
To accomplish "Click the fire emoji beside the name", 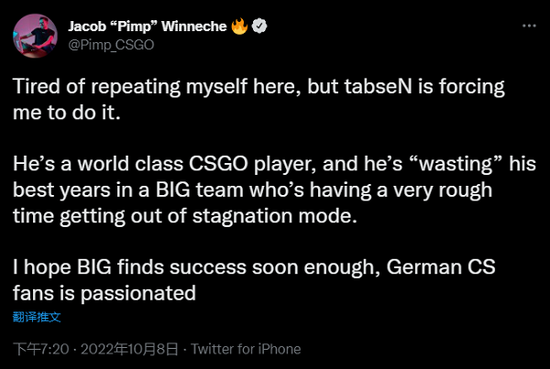I will click(240, 26).
